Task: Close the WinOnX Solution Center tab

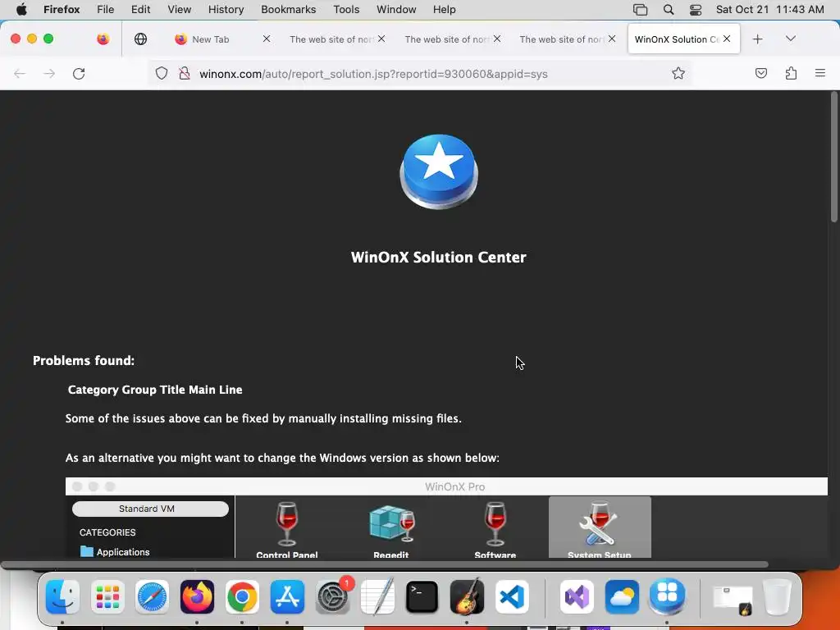Action: (727, 39)
